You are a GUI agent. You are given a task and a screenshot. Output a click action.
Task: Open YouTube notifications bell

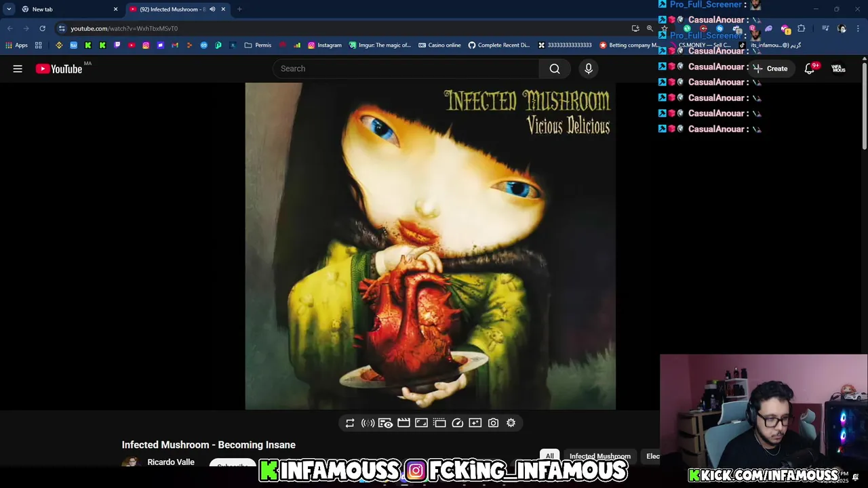[809, 68]
